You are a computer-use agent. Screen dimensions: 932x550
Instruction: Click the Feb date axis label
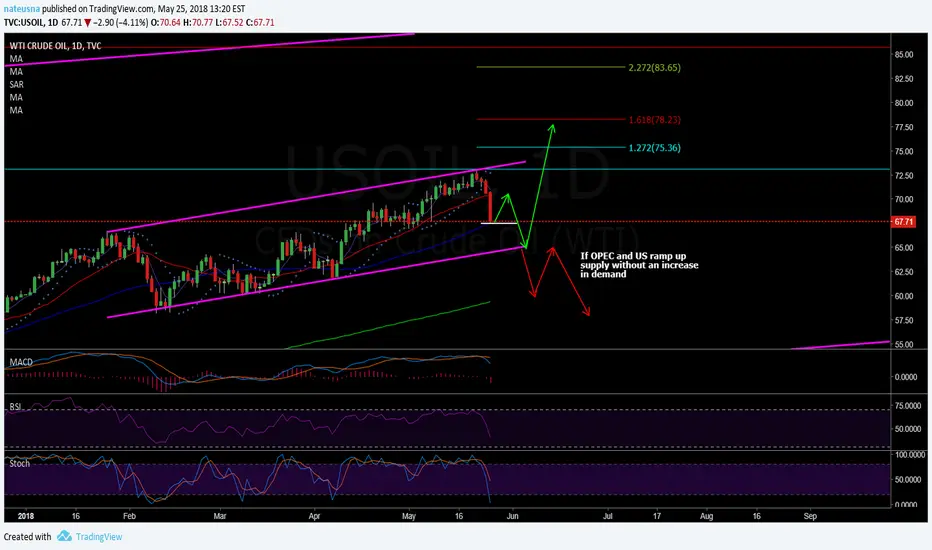(129, 516)
